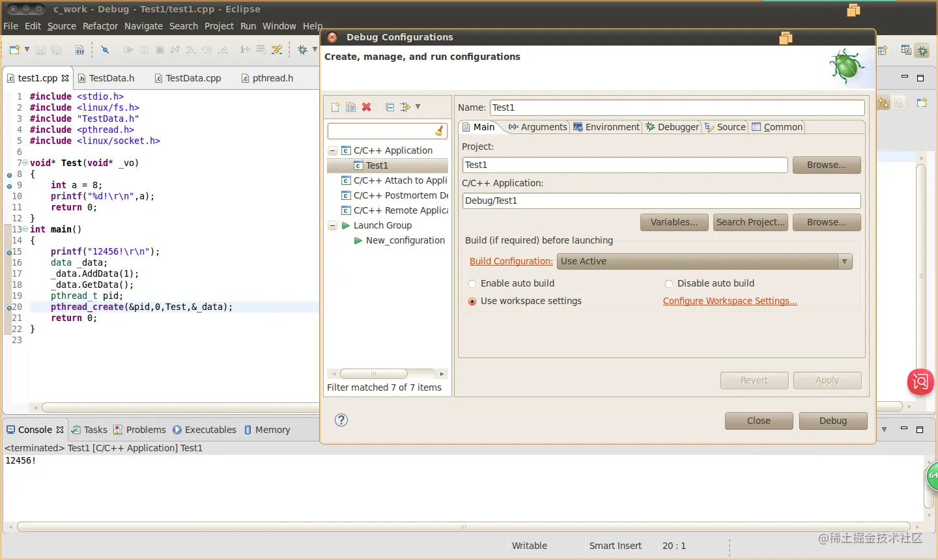Click the configuration Name input field
Image resolution: width=938 pixels, height=560 pixels.
tap(677, 107)
